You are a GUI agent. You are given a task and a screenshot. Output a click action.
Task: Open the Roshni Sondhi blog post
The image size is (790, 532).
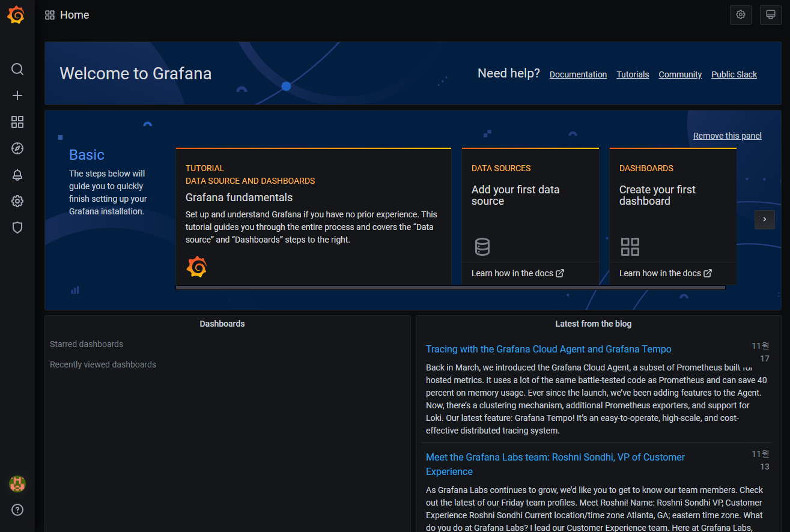pos(555,464)
